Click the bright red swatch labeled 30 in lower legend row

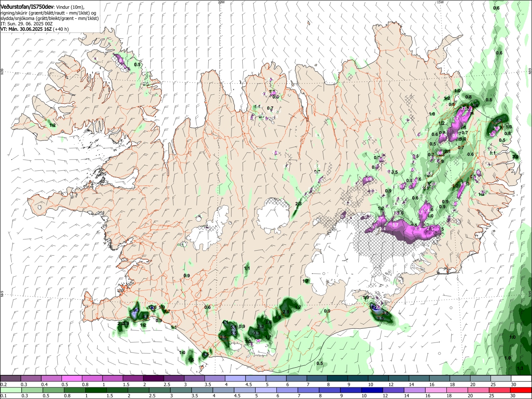click(x=521, y=390)
